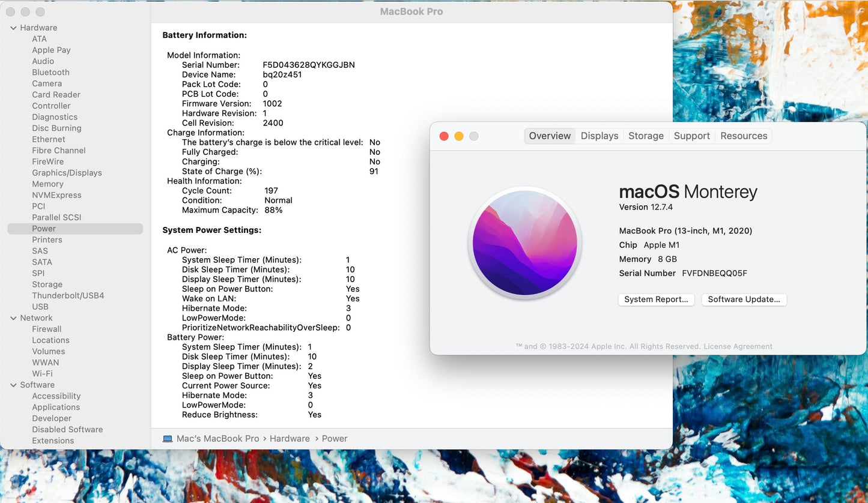The height and width of the screenshot is (503, 868).
Task: Select USB in the sidebar
Action: point(40,307)
